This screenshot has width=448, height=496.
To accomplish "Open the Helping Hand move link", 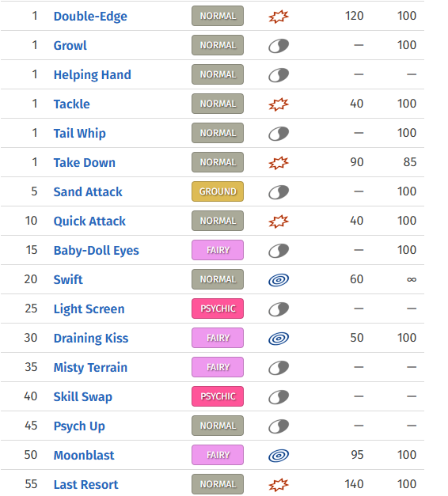I will 92,75.
